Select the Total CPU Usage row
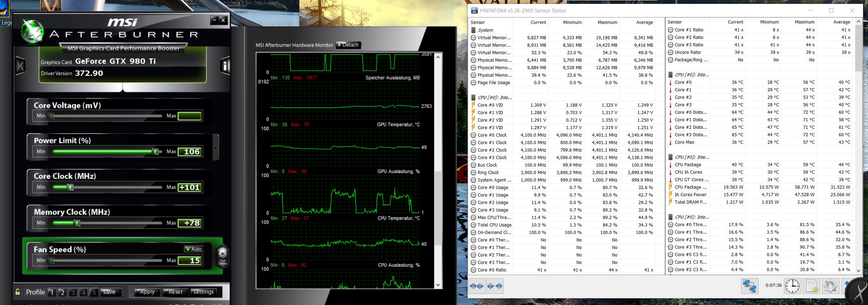 [x=566, y=225]
